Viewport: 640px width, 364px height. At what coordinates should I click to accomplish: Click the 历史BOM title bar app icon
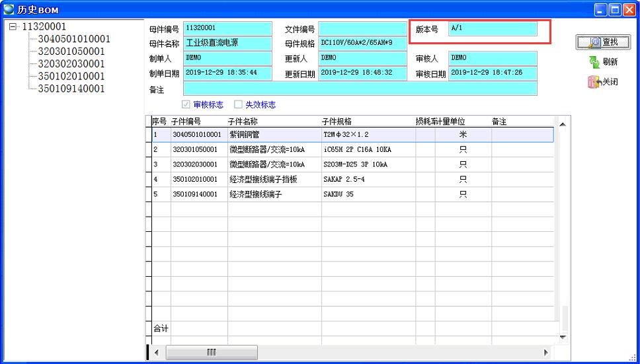pyautogui.click(x=9, y=9)
